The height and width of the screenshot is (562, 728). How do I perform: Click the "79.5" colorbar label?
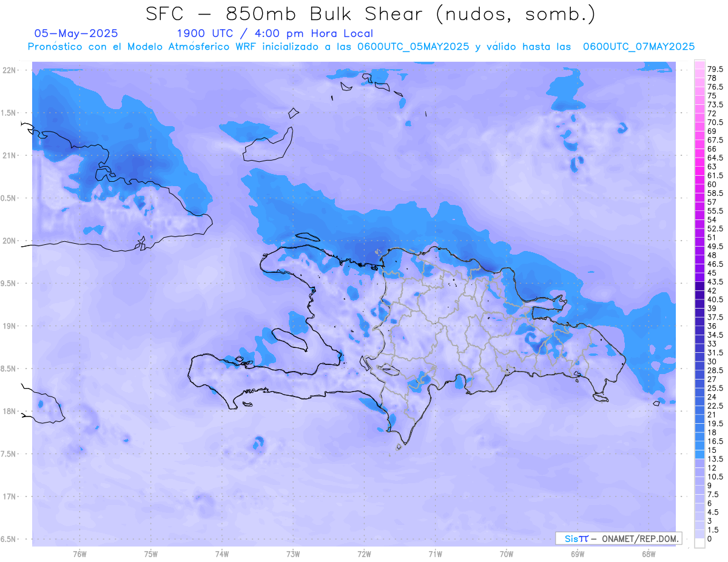(x=716, y=69)
